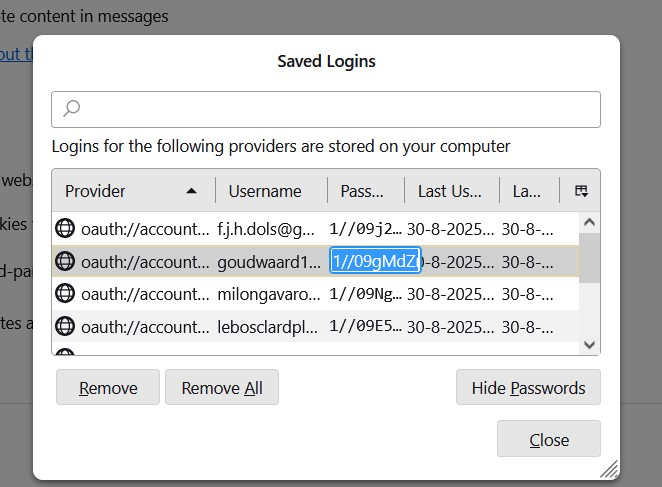This screenshot has height=487, width=662.
Task: Click scrollbar down arrow in logins list
Action: tap(589, 344)
